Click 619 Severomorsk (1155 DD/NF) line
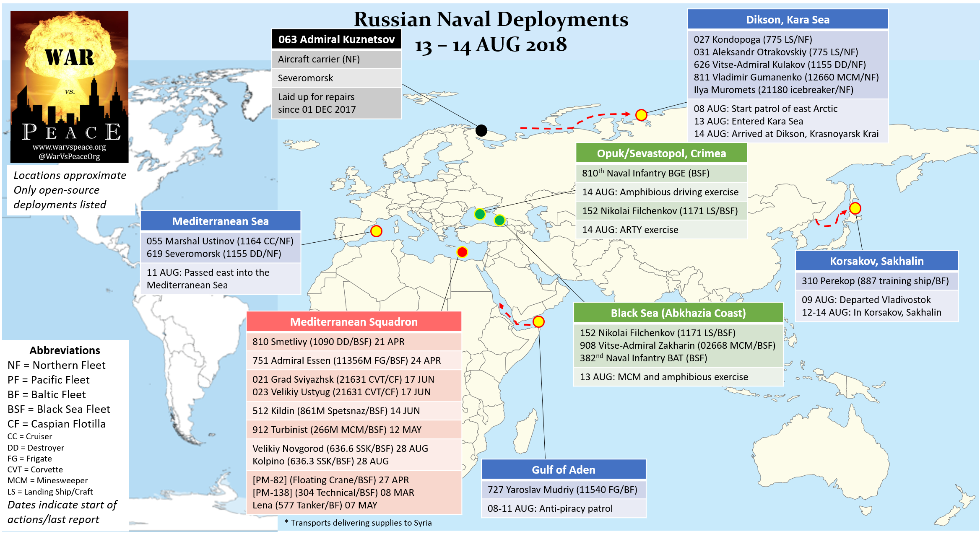Image resolution: width=980 pixels, height=534 pixels. pos(213,254)
